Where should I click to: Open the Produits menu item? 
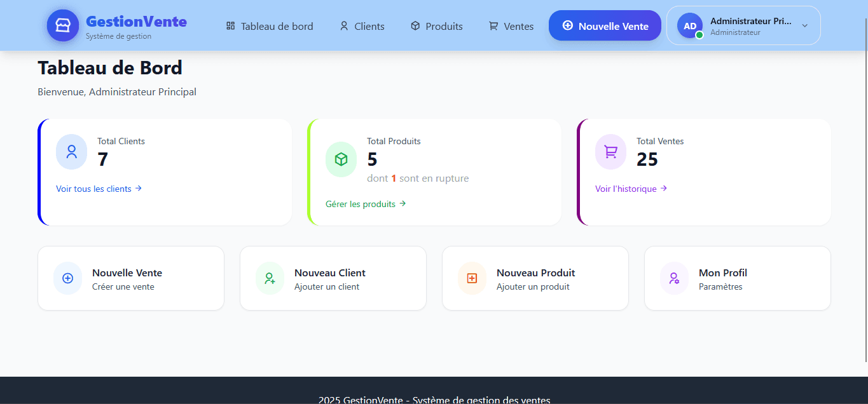[437, 26]
